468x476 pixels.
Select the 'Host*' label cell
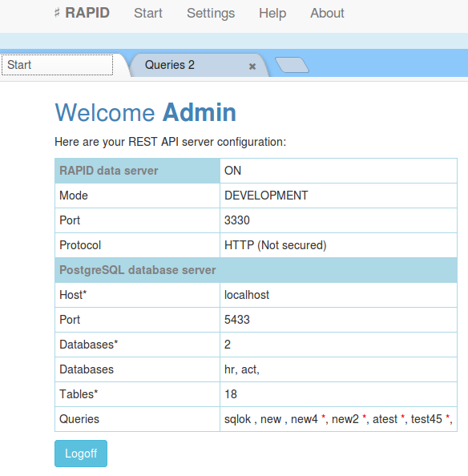point(137,295)
